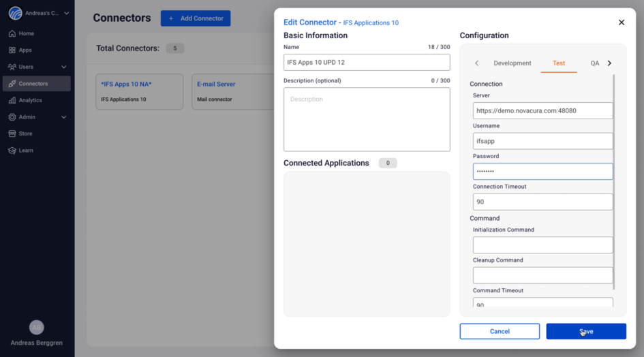Screen dimensions: 644x357
Task: Click into the Connection Timeout field
Action: (x=542, y=202)
